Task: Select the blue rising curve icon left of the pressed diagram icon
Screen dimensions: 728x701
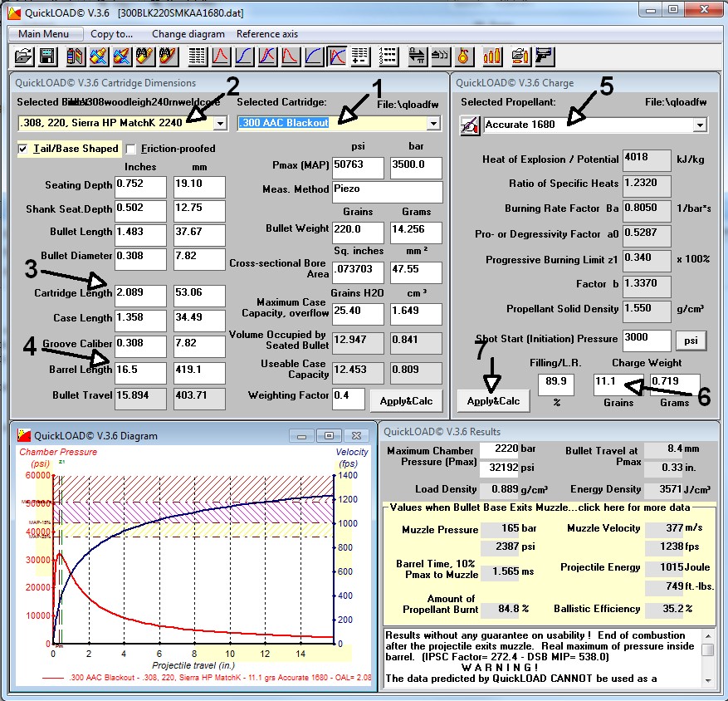Action: [314, 56]
